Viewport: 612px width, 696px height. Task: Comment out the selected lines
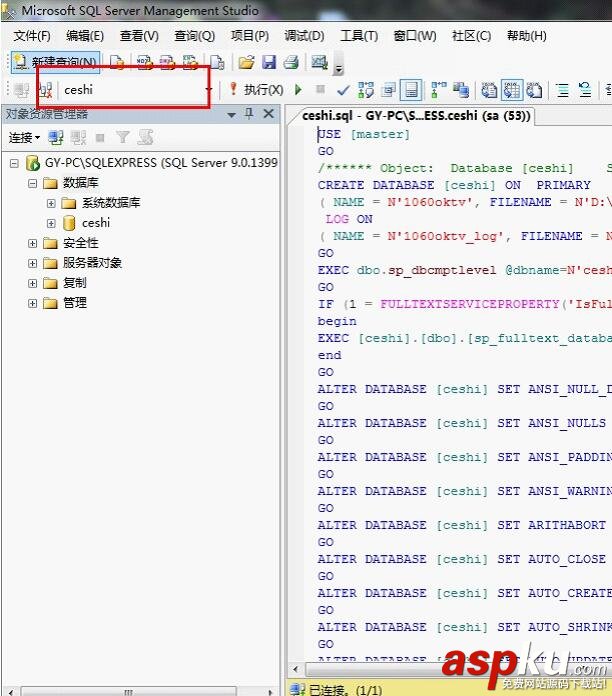562,90
